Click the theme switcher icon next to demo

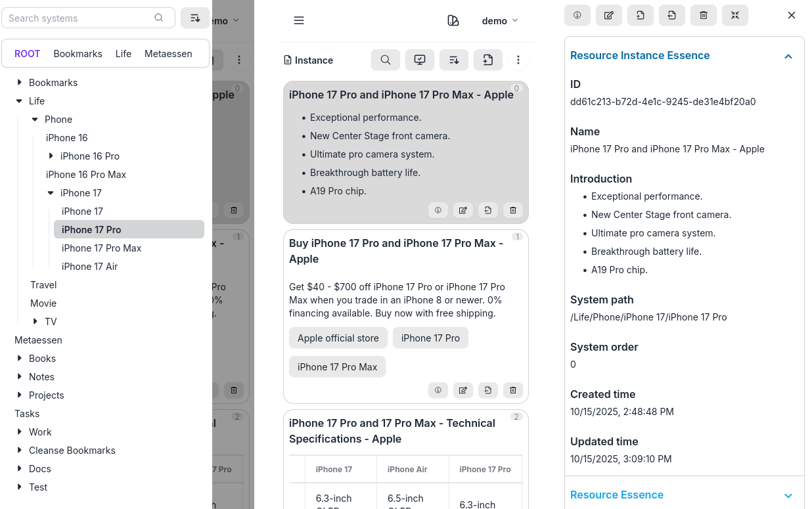[x=453, y=20]
